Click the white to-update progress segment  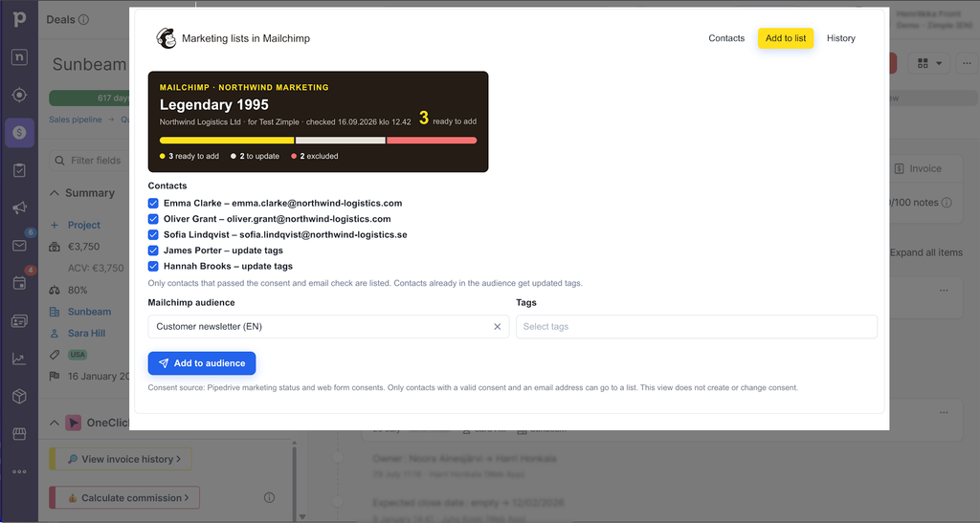point(341,141)
